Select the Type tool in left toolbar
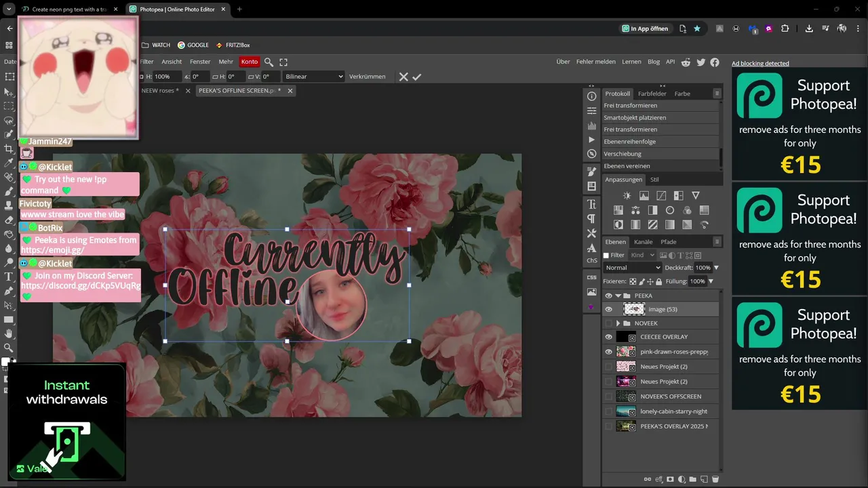868x488 pixels. (9, 277)
